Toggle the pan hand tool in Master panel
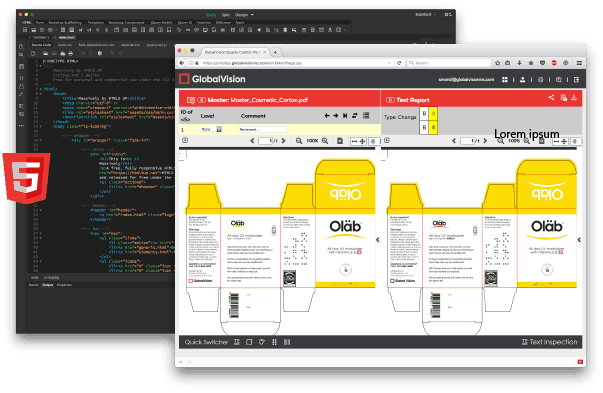 (x=373, y=141)
